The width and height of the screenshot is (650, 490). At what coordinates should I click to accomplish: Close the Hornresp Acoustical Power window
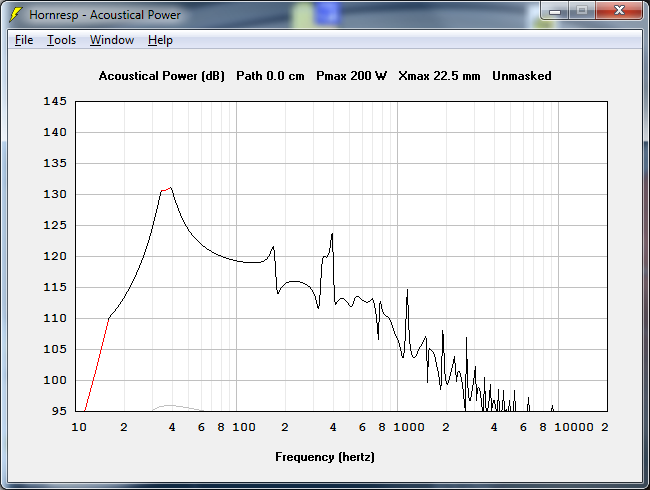[619, 11]
